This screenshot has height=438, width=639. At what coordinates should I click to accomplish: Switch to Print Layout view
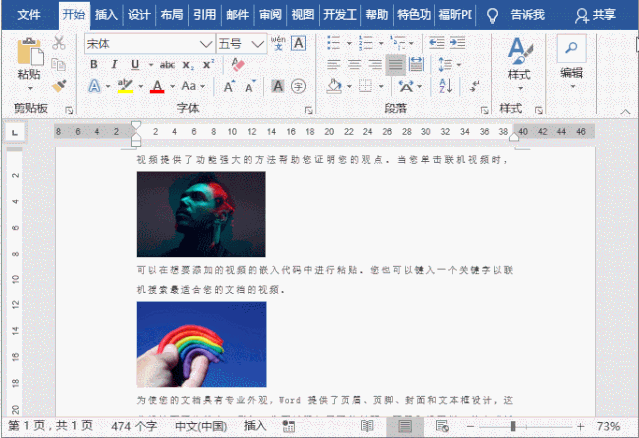coord(405,427)
